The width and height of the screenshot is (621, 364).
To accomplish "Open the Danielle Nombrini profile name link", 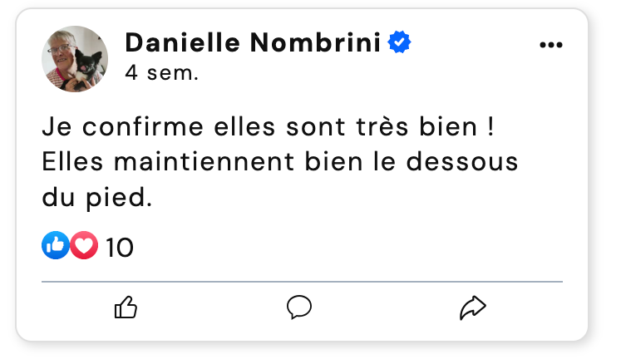I will (255, 42).
